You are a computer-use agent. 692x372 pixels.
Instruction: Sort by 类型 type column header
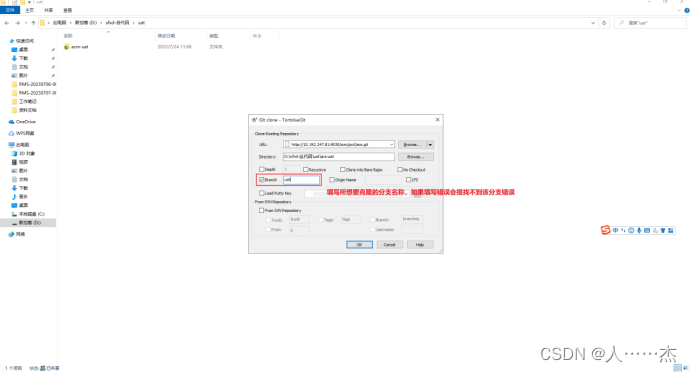point(214,36)
